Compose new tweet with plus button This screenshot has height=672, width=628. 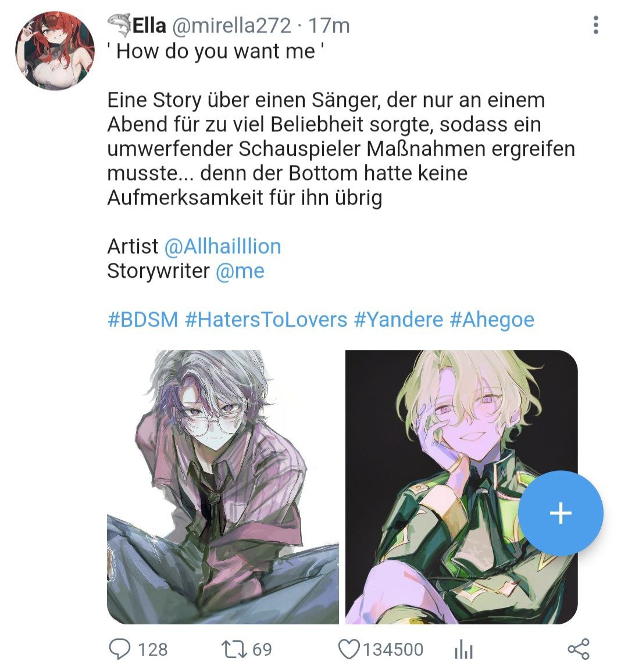pyautogui.click(x=561, y=513)
